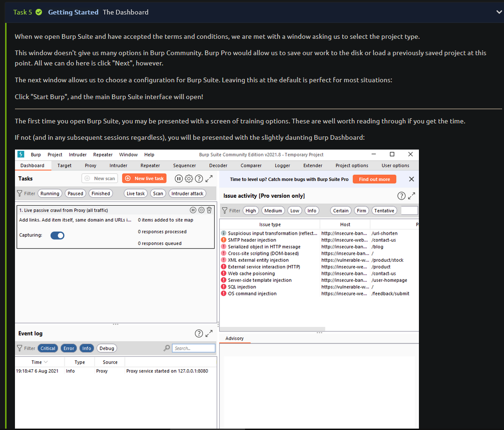Toggle the High severity filter
Image resolution: width=504 pixels, height=430 pixels.
(251, 210)
